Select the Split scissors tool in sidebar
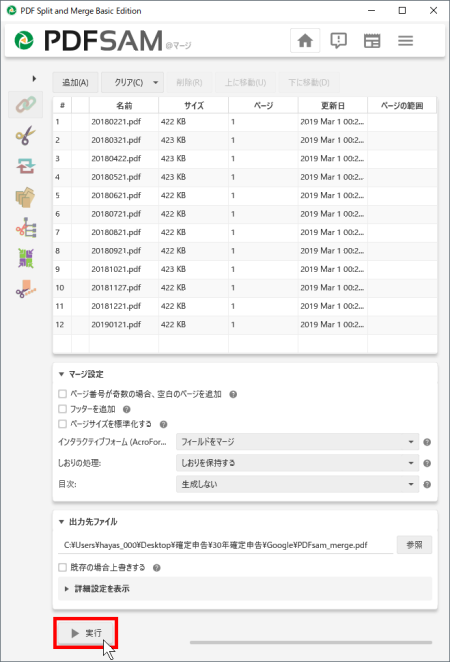This screenshot has width=450, height=662. [26, 136]
